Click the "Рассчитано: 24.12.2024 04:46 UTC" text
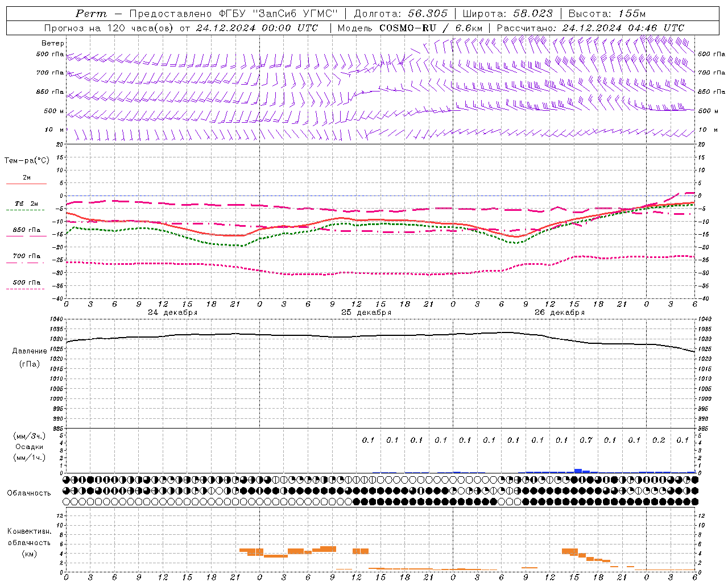The image size is (728, 582). [x=590, y=28]
